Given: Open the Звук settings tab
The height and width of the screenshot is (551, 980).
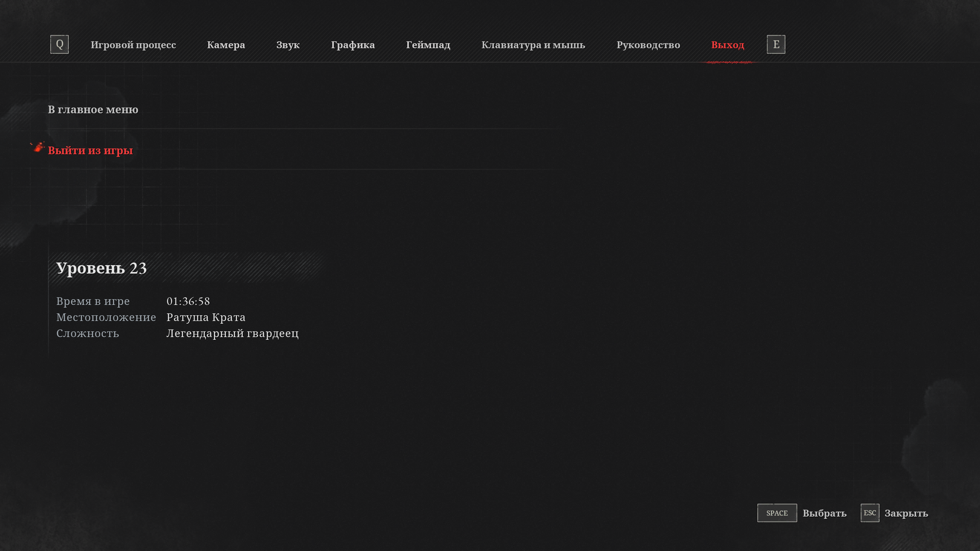Looking at the screenshot, I should (288, 45).
